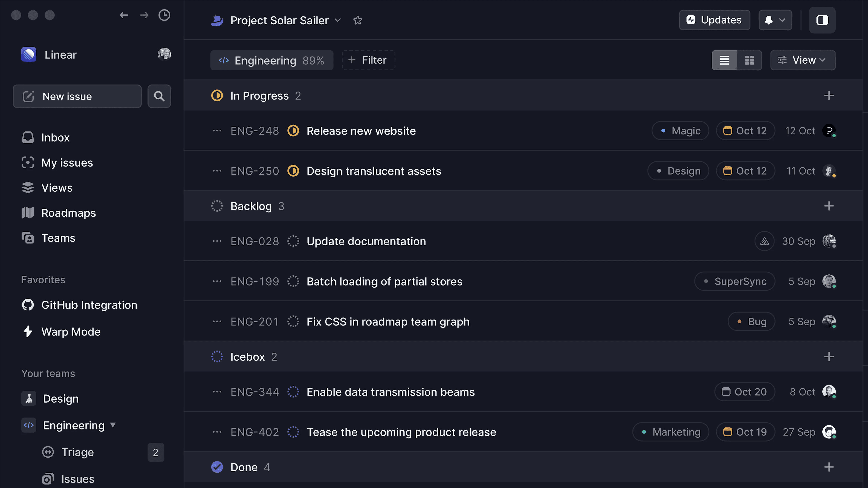Click the Oct 20 due date of ENG-344
The width and height of the screenshot is (868, 488).
[745, 392]
